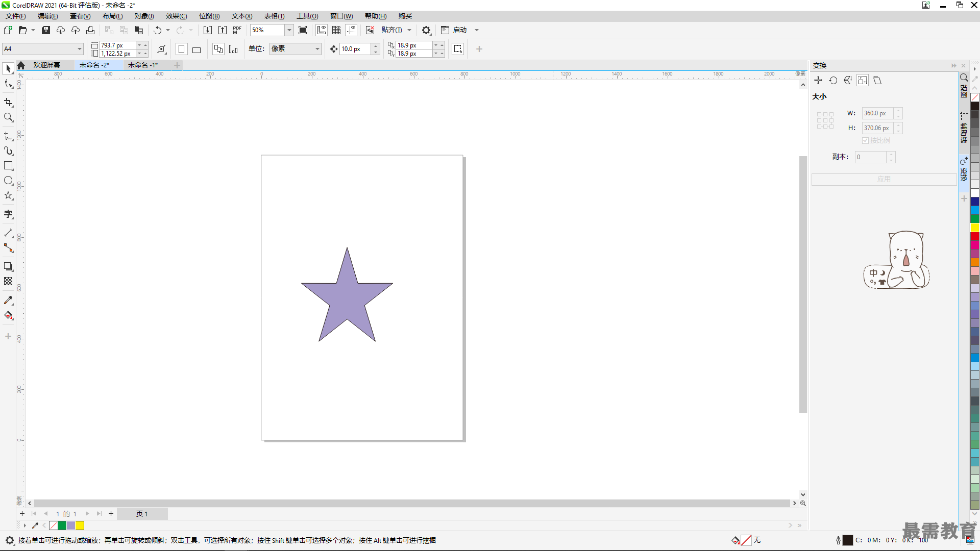Expand the Launch dropdown arrow
Viewport: 980px width, 551px height.
(x=477, y=30)
